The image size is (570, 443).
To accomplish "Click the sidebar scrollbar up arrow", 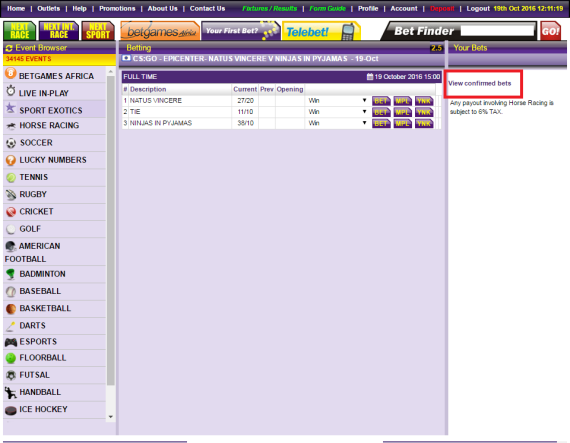I will [111, 72].
